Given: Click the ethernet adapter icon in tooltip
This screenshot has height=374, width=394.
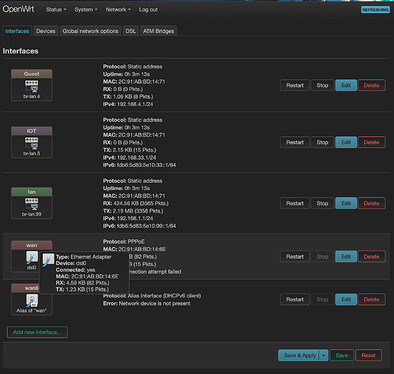Looking at the screenshot, I should (x=48, y=260).
